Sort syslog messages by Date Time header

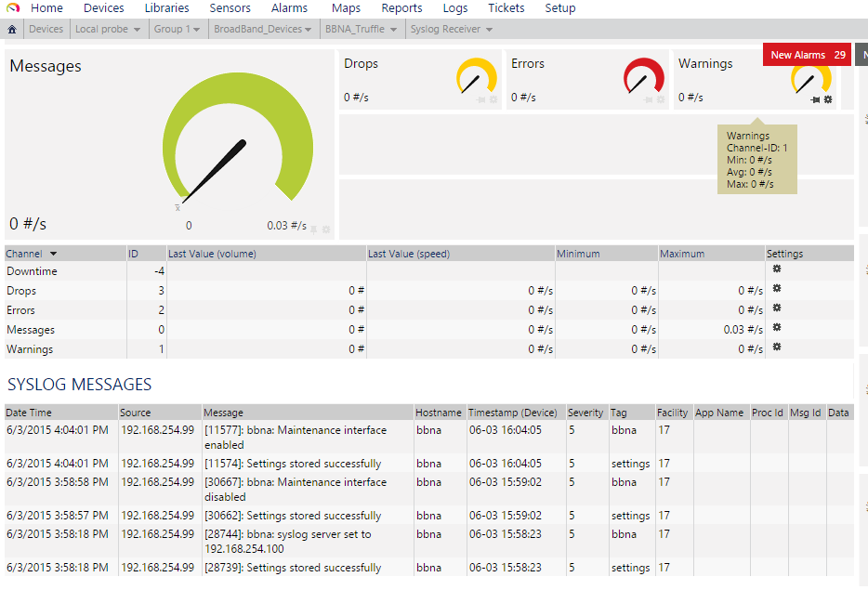28,413
